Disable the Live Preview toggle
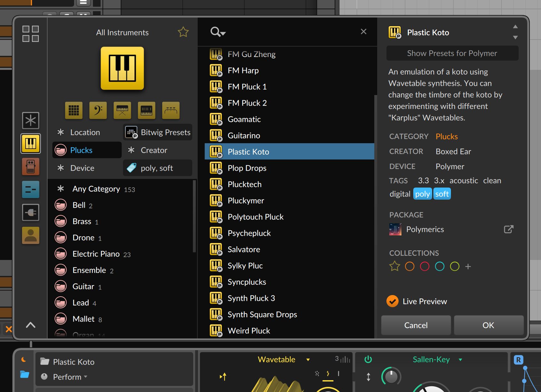 [392, 301]
